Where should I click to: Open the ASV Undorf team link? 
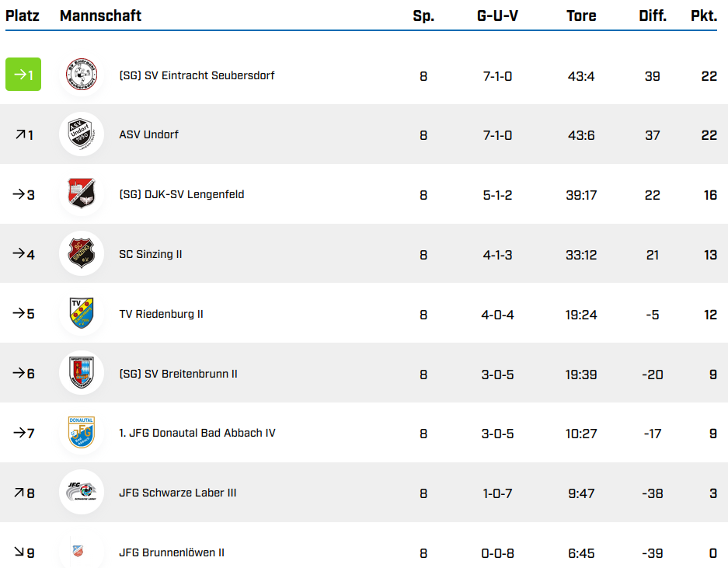click(148, 134)
